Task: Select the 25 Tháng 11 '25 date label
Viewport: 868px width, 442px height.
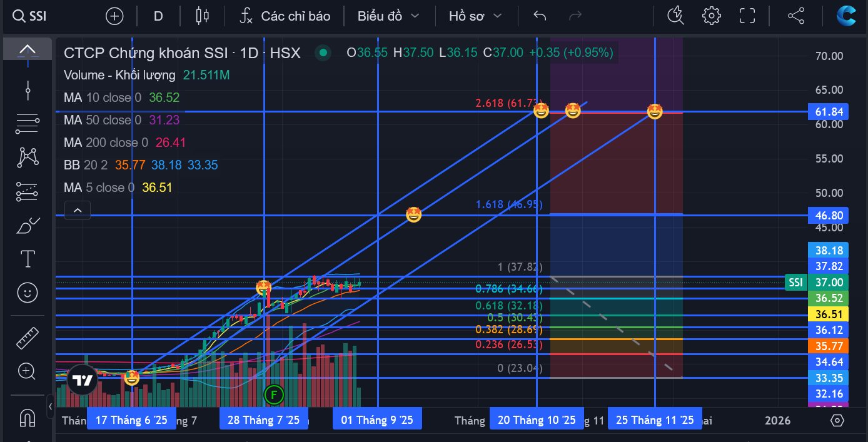Action: tap(655, 420)
